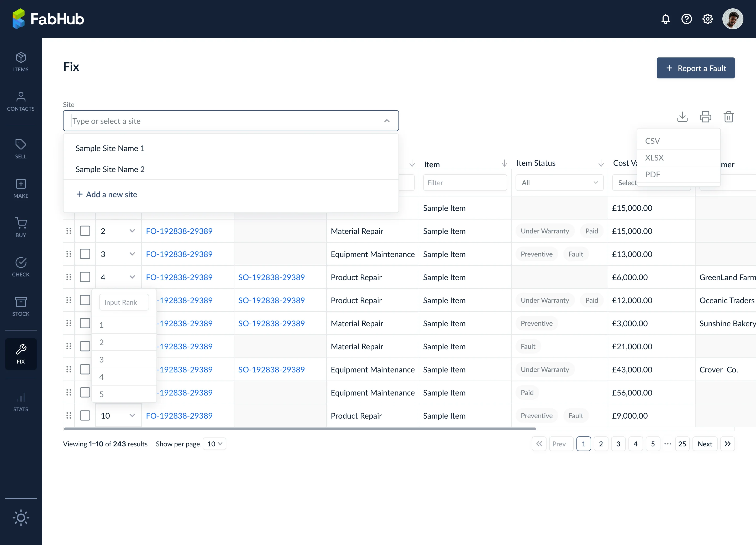
Task: Toggle the light theme sun icon
Action: click(x=21, y=517)
